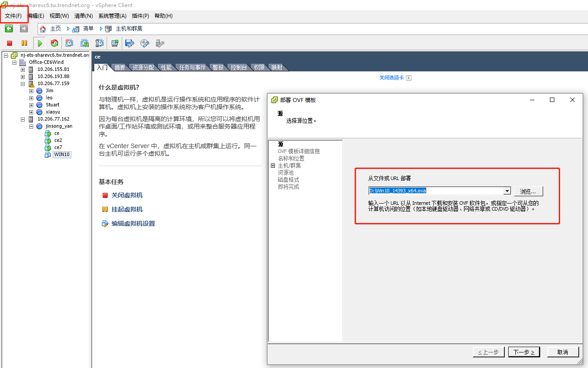Click the 挂起虚拟机 basic task link
The image size is (588, 368).
(x=127, y=209)
